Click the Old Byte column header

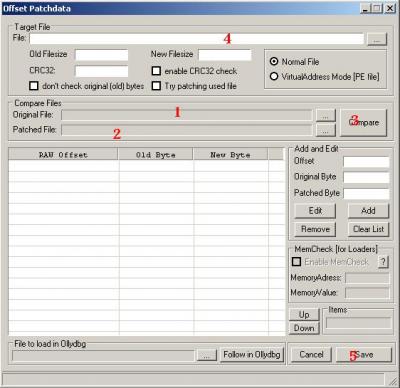156,155
